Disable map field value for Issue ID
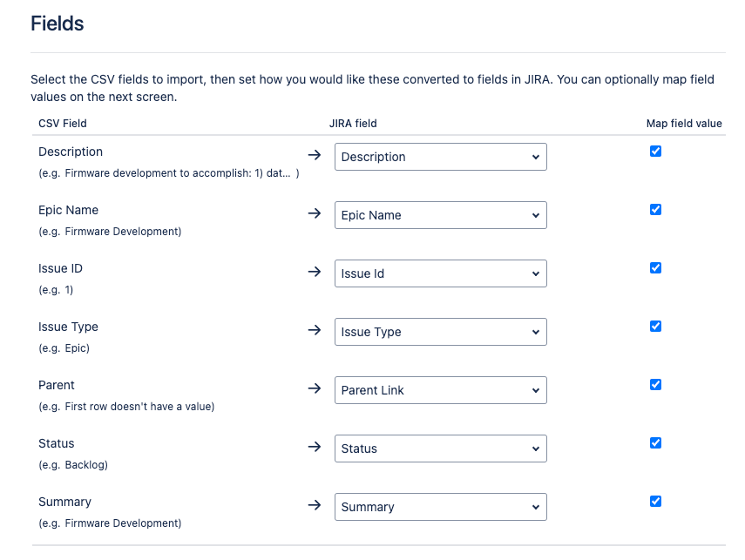This screenshot has height=560, width=745. 655,268
